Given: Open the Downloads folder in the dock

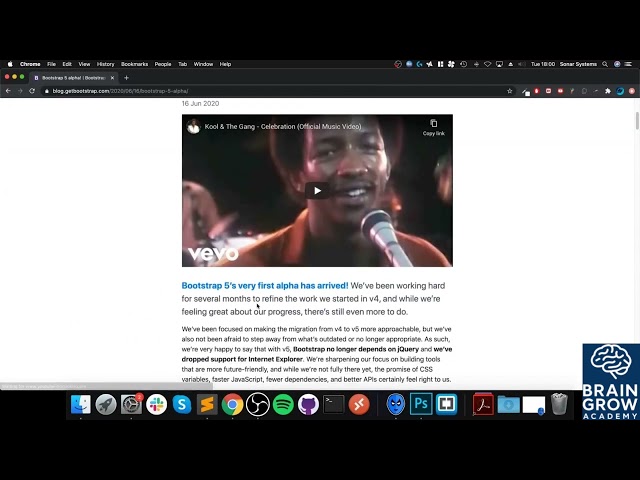Looking at the screenshot, I should 508,404.
